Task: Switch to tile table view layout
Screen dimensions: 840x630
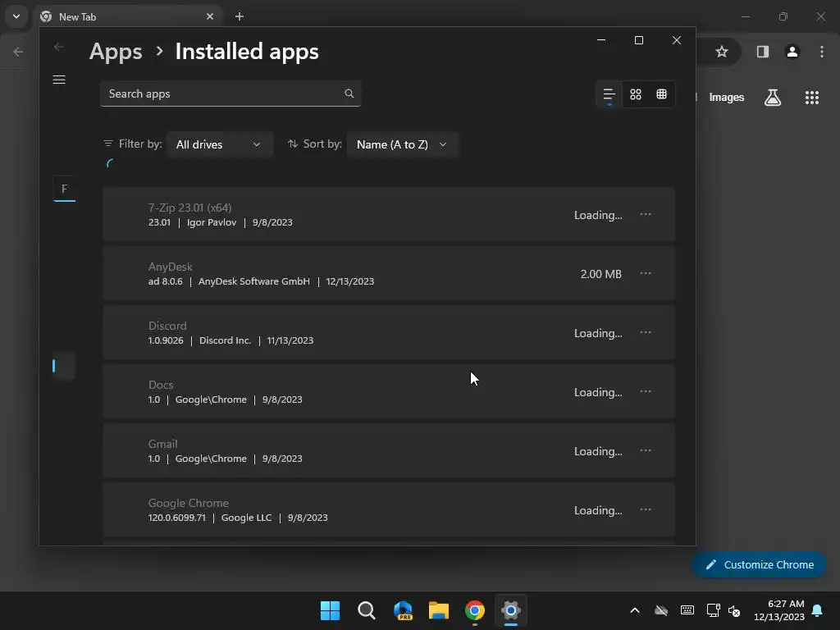Action: tap(662, 94)
